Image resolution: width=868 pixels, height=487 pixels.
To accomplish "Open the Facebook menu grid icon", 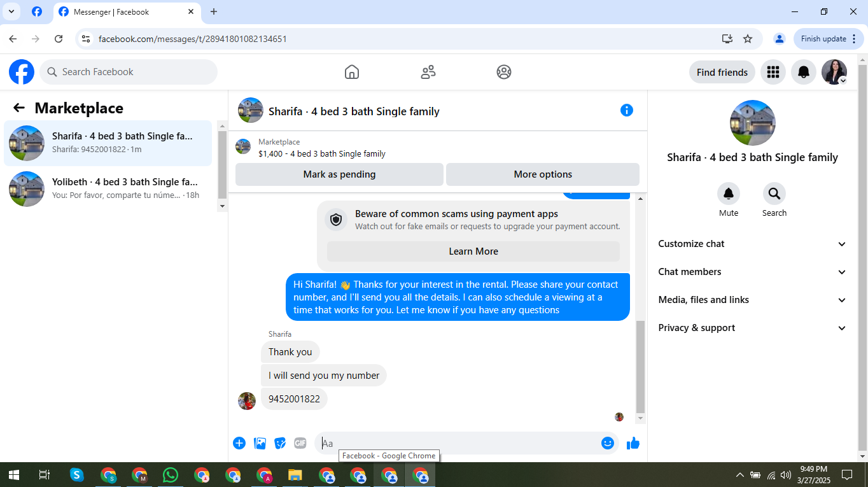I will tap(773, 72).
